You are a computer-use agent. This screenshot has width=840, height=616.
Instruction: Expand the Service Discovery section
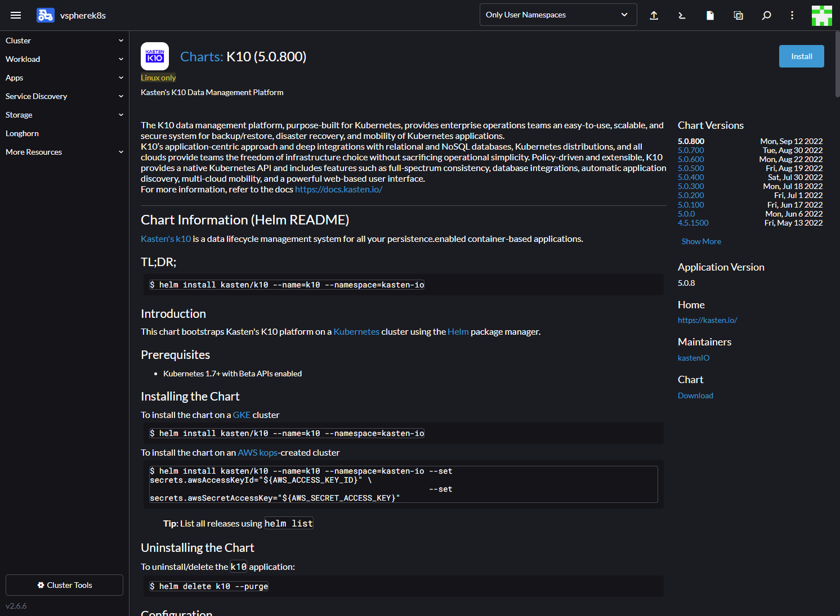point(64,96)
